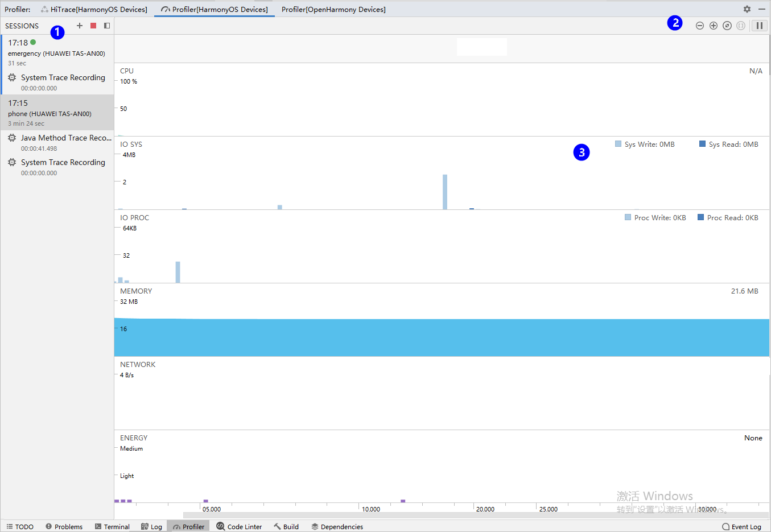Click the CPU N/A value
The width and height of the screenshot is (771, 532).
coord(756,71)
